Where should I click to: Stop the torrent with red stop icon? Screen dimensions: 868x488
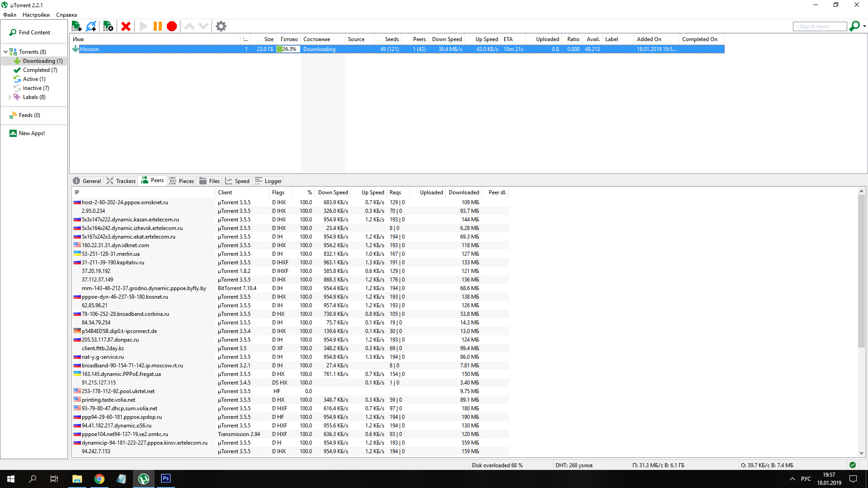172,26
